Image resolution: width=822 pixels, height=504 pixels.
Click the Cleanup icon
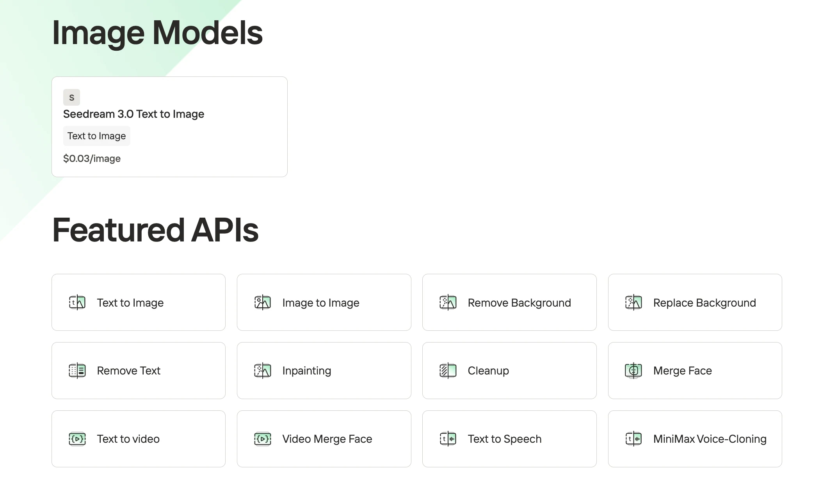click(x=448, y=371)
